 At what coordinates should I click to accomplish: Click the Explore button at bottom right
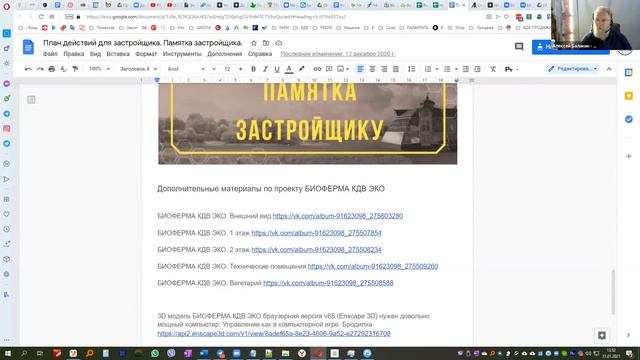(602, 335)
